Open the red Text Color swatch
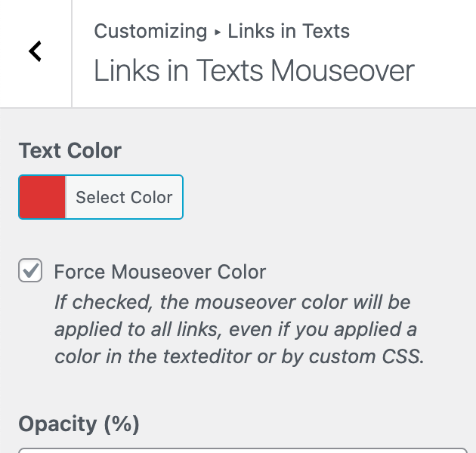This screenshot has height=453, width=476. click(42, 198)
